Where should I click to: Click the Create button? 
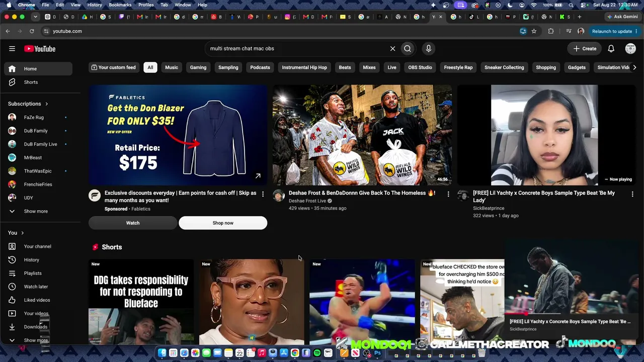585,49
